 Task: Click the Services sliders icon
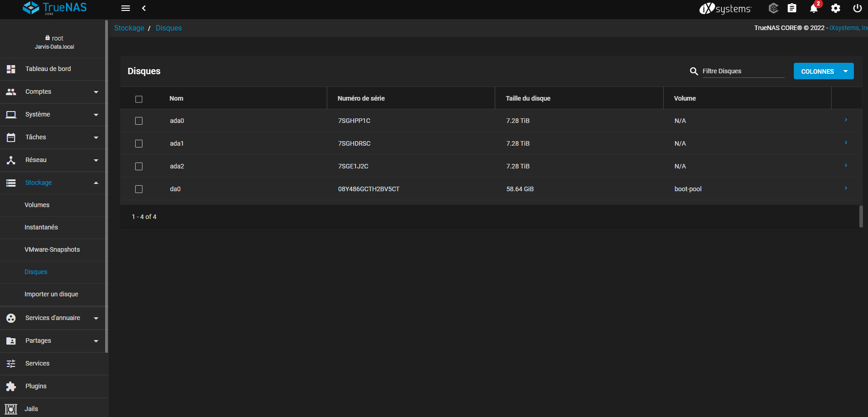(11, 363)
